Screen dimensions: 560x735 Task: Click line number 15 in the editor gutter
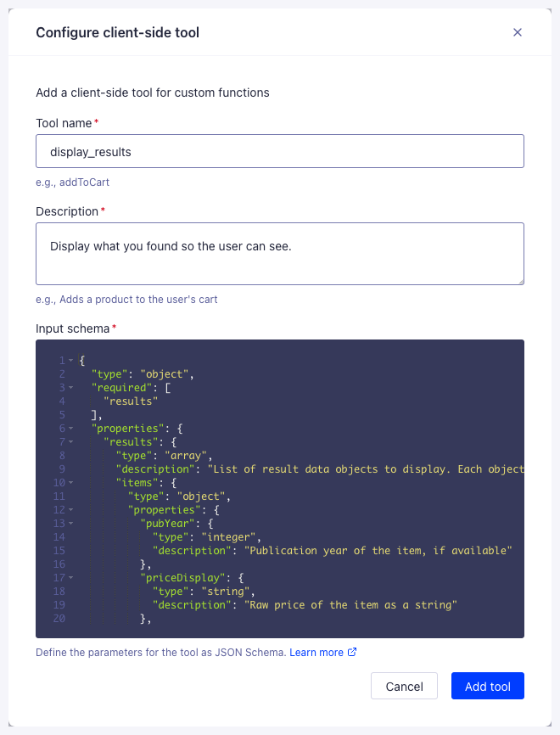(x=59, y=550)
